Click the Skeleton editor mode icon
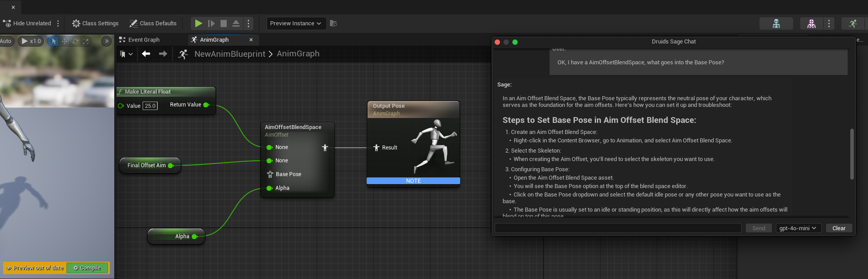Viewport: 868px width, 279px height. [776, 24]
